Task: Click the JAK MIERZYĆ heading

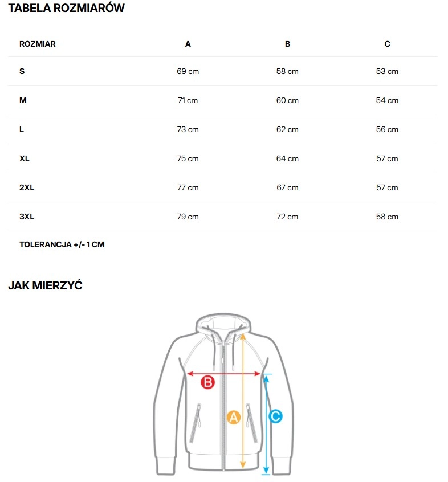Action: tap(46, 285)
